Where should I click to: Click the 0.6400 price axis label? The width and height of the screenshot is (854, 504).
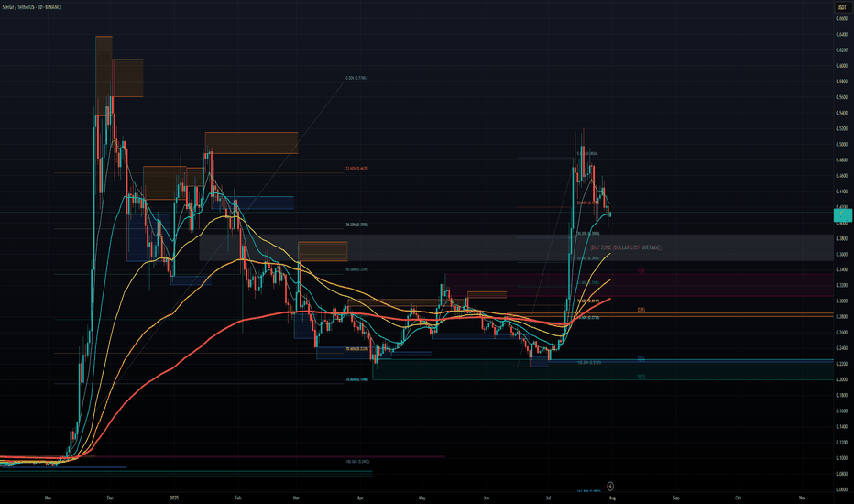click(x=841, y=34)
